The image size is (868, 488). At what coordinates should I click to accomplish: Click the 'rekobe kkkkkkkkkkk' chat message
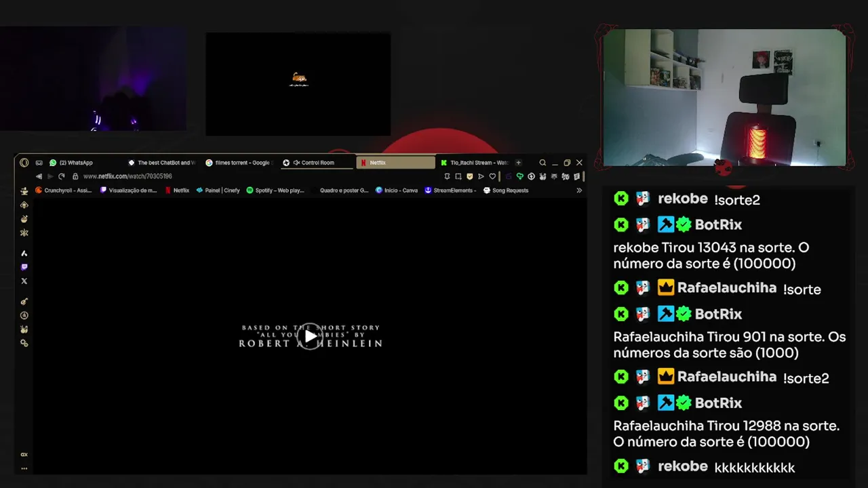[x=704, y=466]
